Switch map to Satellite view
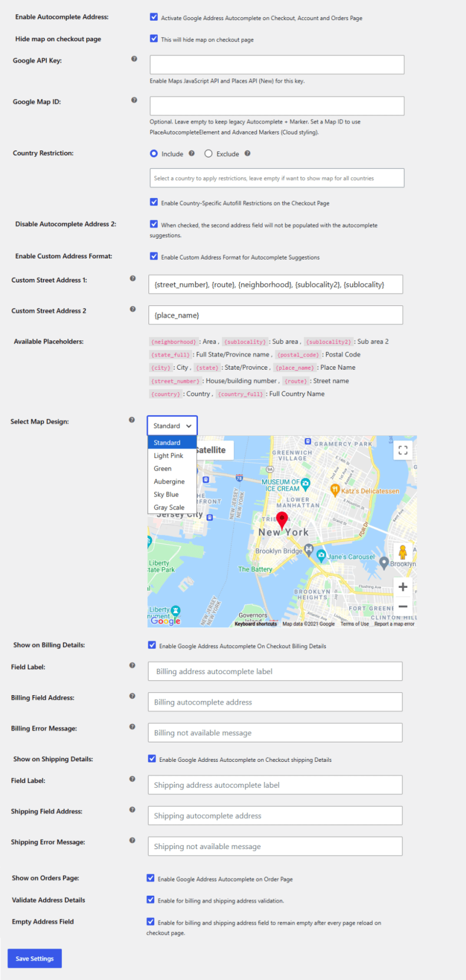 pos(214,450)
